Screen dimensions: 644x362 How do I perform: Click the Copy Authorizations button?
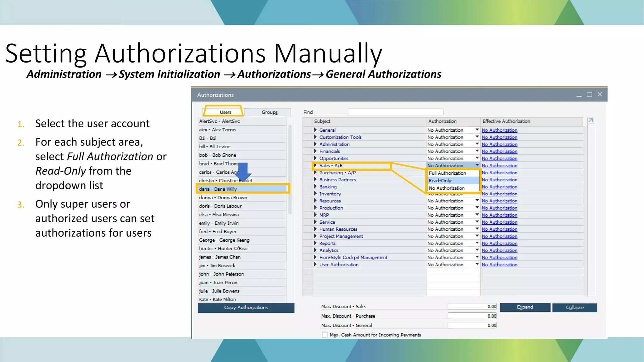point(246,308)
